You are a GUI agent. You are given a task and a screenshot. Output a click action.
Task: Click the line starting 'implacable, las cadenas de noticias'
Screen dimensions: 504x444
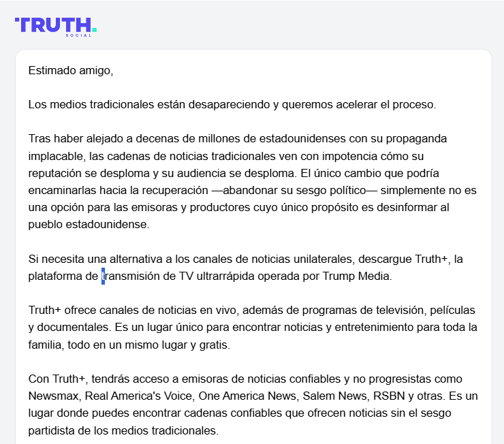coord(226,156)
